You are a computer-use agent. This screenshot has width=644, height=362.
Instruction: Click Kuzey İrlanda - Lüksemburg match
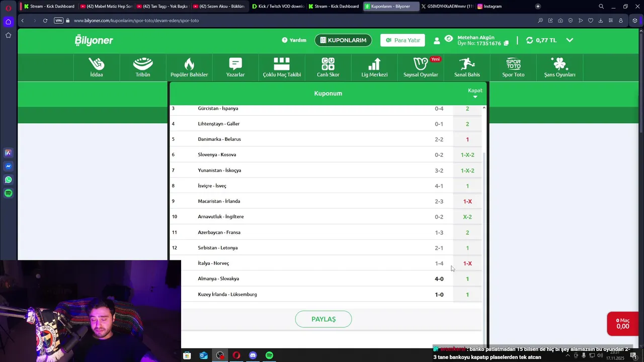(x=227, y=294)
